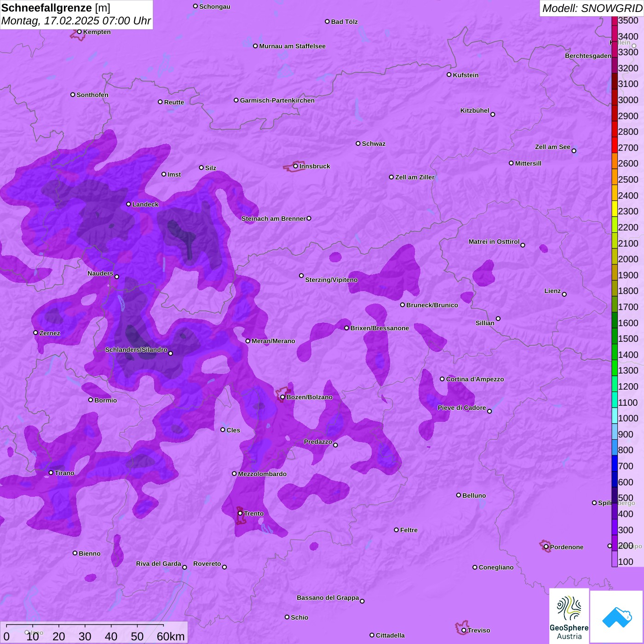This screenshot has height=644, width=644.
Task: Click the 'Pieve di Cadore' label
Action: tap(462, 408)
